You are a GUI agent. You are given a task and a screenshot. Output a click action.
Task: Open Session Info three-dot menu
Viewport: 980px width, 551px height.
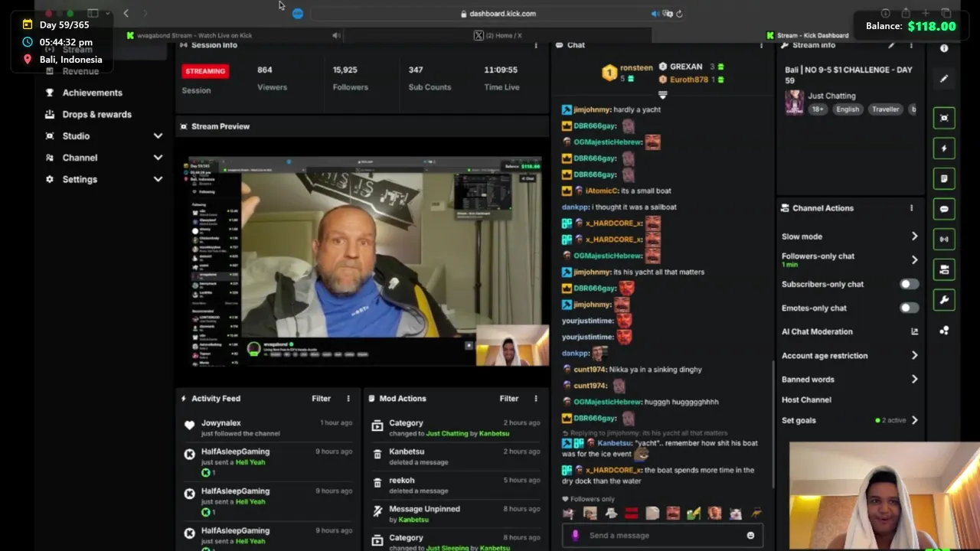(536, 45)
